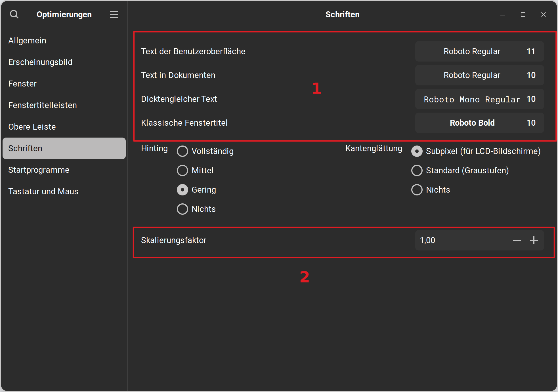558x392 pixels.
Task: Select Vollständig hinting option
Action: 182,151
